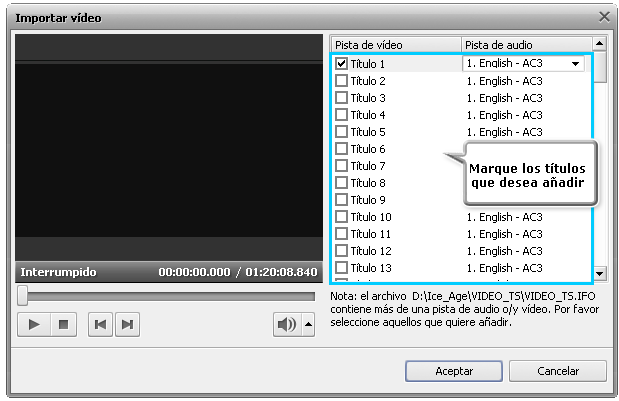Click the Pista de audio column header

click(x=526, y=45)
